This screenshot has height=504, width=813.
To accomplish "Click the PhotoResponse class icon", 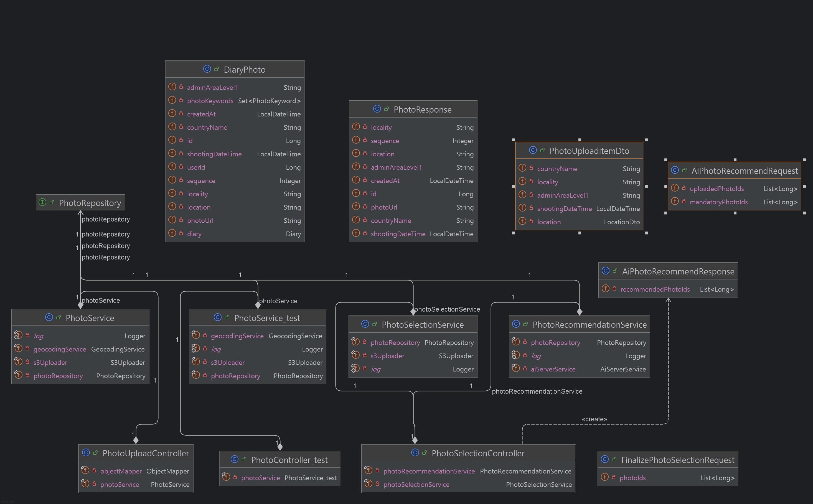I will tap(377, 109).
